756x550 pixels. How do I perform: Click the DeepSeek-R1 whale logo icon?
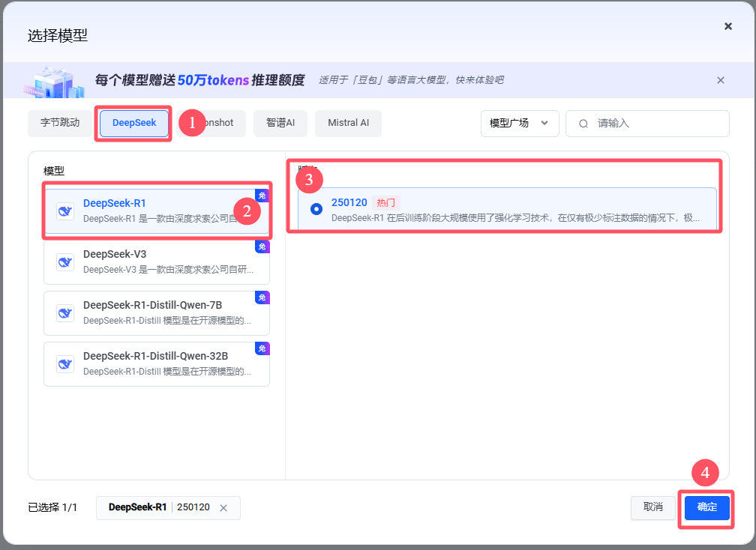point(65,211)
